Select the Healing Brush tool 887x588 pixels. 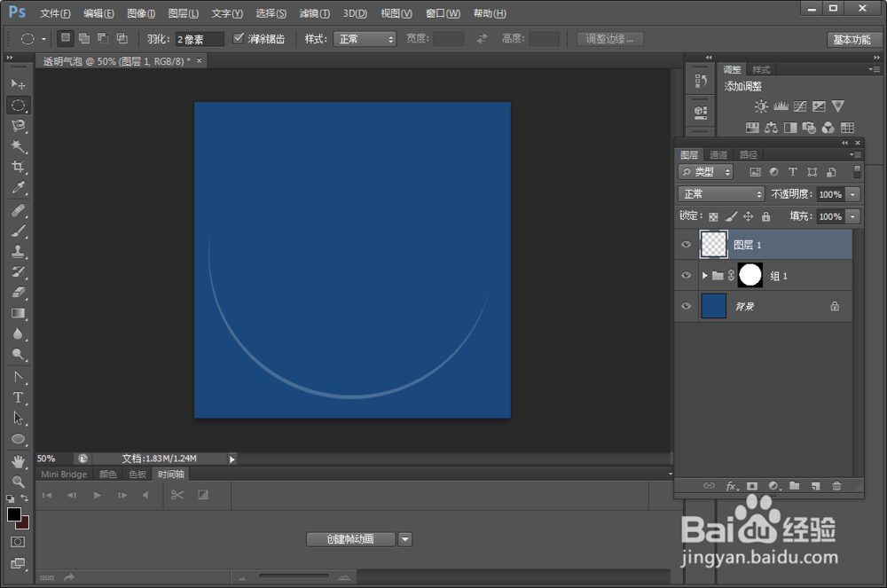click(x=18, y=210)
